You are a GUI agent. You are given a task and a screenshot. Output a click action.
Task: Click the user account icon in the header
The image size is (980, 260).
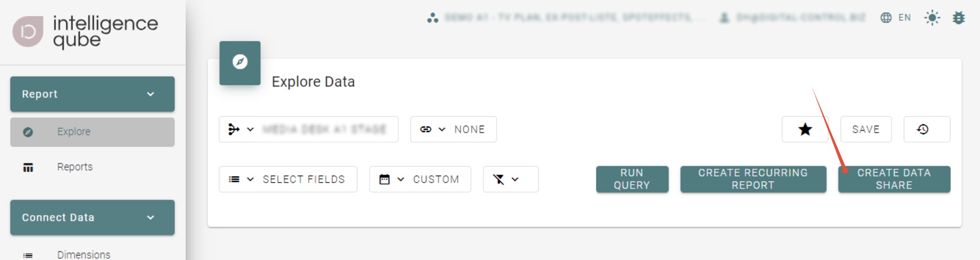pos(725,18)
